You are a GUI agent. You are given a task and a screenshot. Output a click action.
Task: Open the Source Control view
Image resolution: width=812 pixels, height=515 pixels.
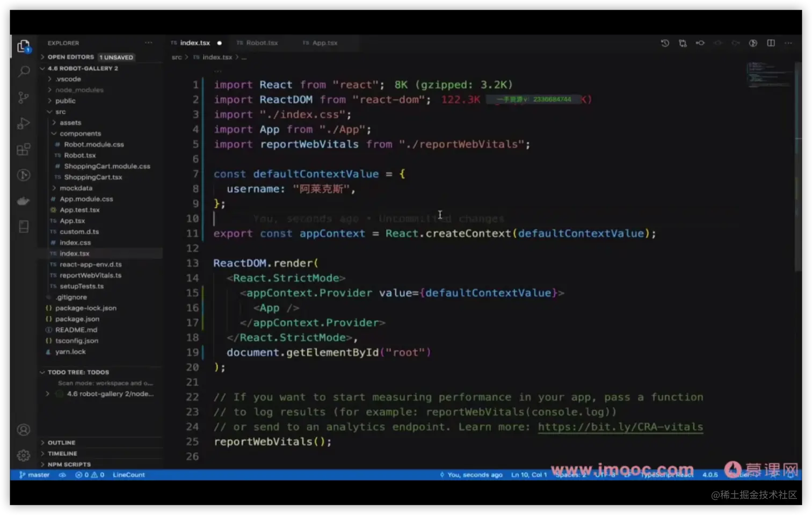pos(23,97)
